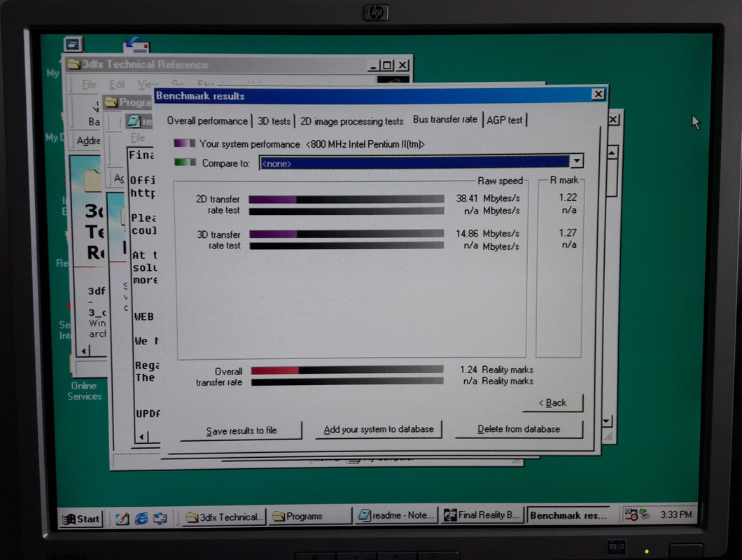Click folder icon in Programs window title bar

tap(111, 101)
